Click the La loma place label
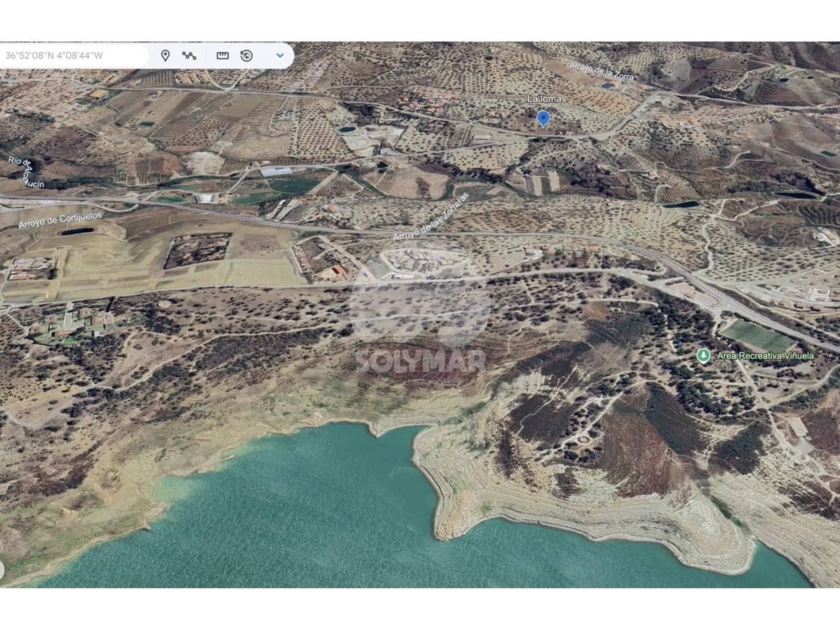The image size is (840, 630). click(x=544, y=99)
